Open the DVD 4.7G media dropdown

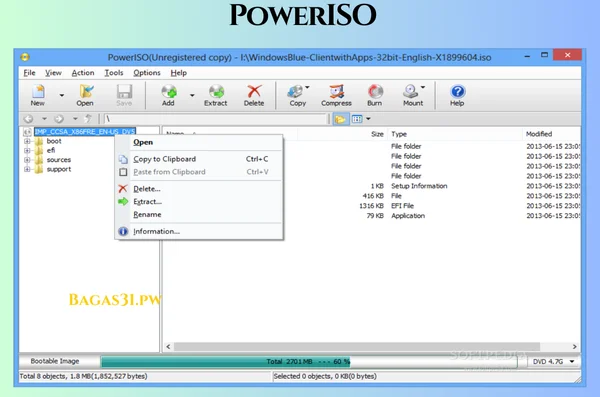click(554, 361)
